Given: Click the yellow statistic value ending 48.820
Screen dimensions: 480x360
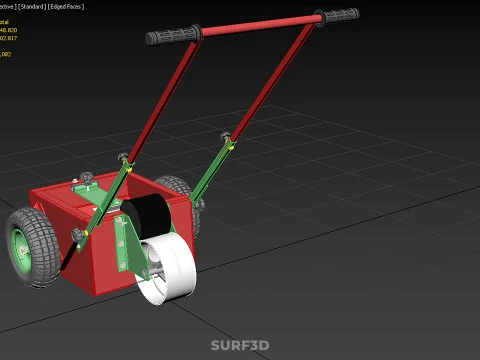Looking at the screenshot, I should coord(8,30).
